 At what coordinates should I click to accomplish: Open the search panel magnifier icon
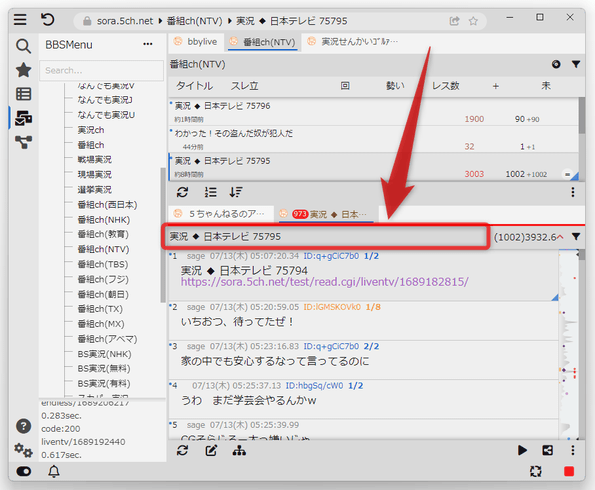pyautogui.click(x=23, y=46)
